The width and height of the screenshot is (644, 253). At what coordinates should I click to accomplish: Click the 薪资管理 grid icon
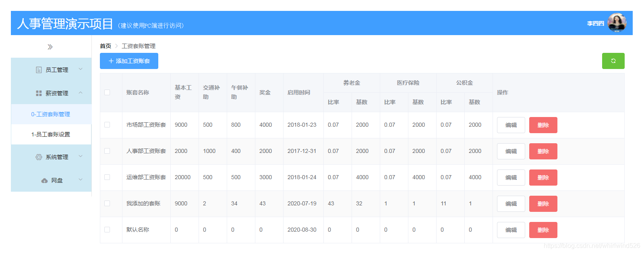point(39,93)
